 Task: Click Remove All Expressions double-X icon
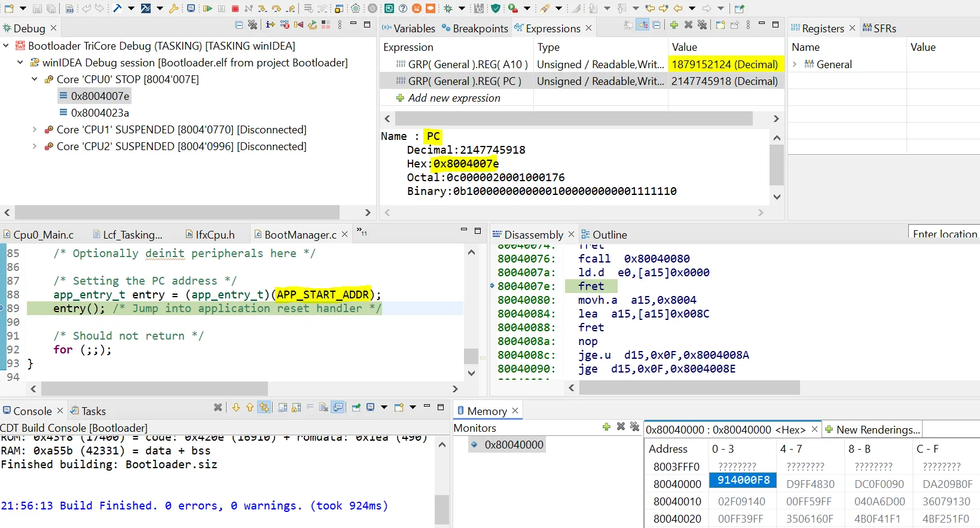[703, 25]
